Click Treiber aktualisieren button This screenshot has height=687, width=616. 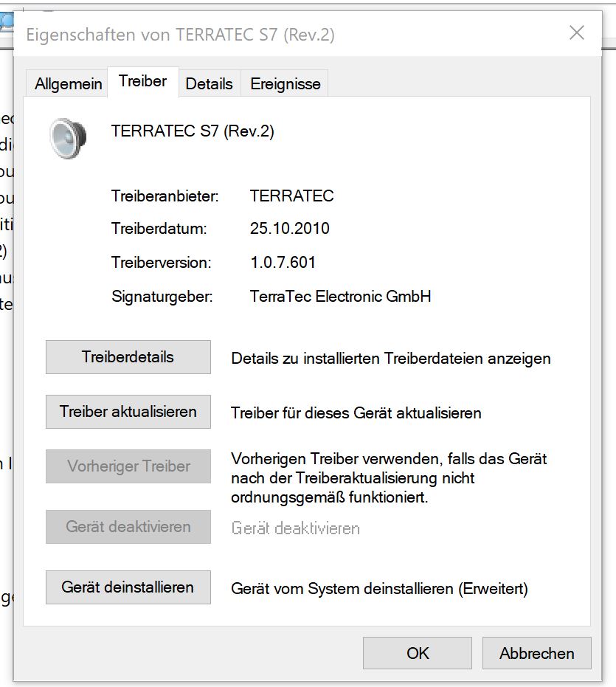pos(128,412)
